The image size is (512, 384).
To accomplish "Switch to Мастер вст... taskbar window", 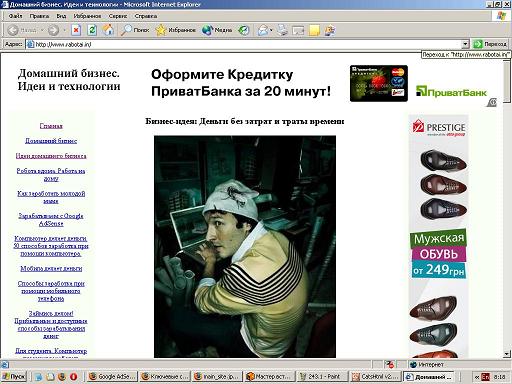I will coord(269,377).
